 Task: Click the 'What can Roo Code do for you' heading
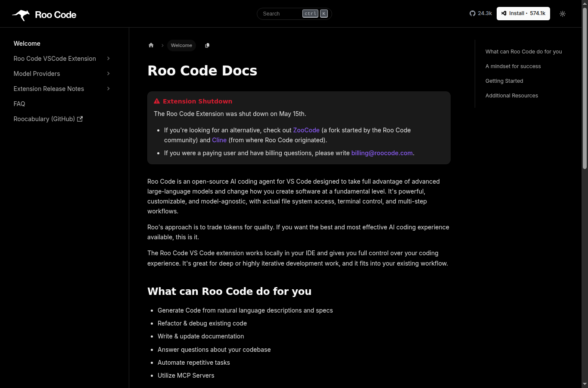point(230,291)
